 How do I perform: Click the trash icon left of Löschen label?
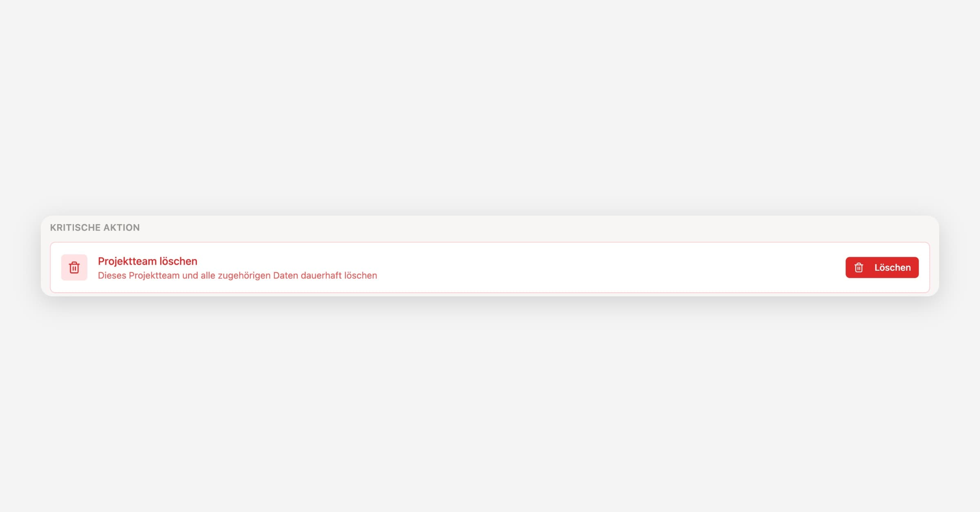tap(859, 267)
